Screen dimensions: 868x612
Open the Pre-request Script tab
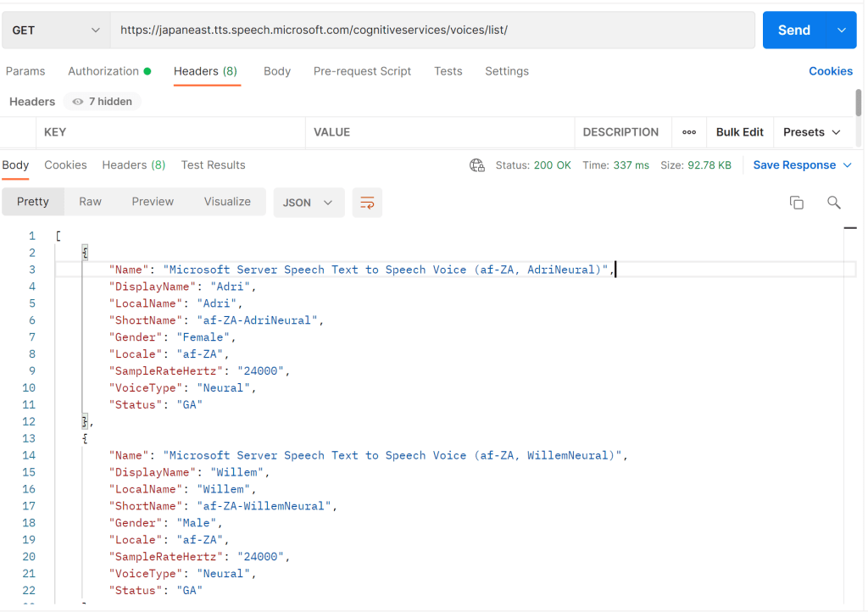coord(362,71)
